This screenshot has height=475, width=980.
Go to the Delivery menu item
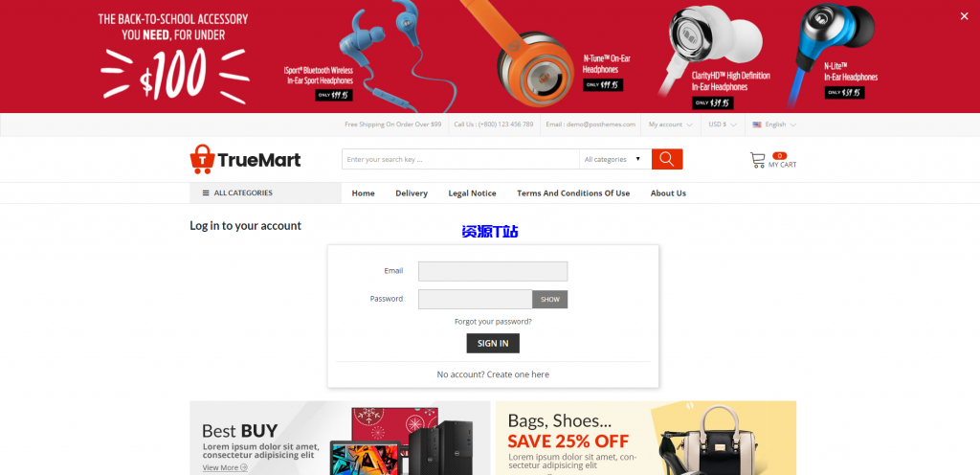point(412,193)
